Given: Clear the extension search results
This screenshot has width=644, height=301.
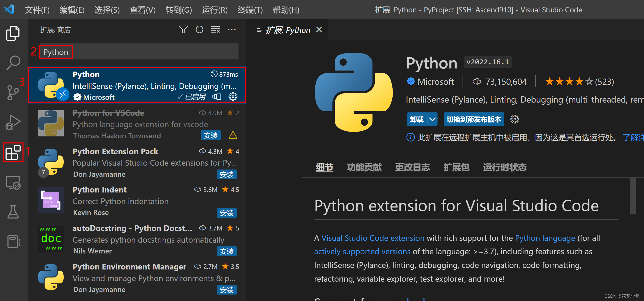Looking at the screenshot, I should (216, 29).
